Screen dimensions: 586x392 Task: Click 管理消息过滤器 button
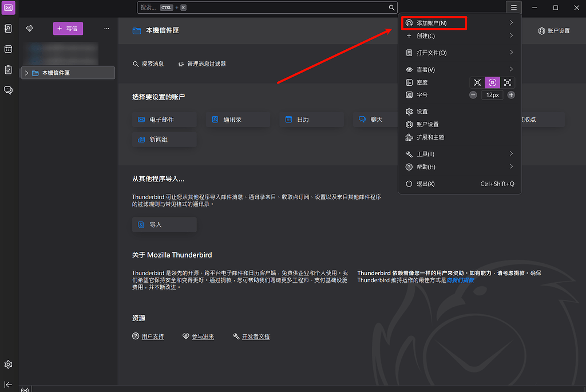[x=202, y=64]
